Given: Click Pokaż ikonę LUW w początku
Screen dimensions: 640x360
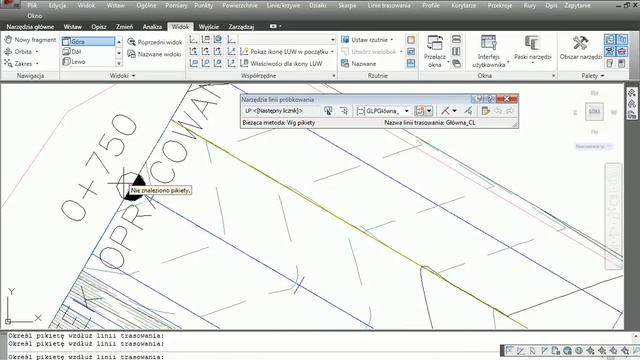Looking at the screenshot, I should click(287, 51).
